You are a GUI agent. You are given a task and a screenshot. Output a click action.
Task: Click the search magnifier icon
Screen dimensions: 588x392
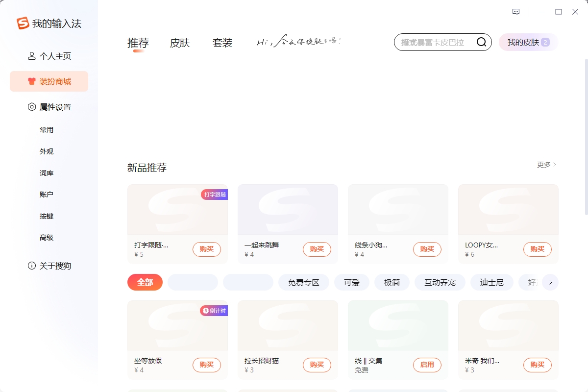[482, 42]
